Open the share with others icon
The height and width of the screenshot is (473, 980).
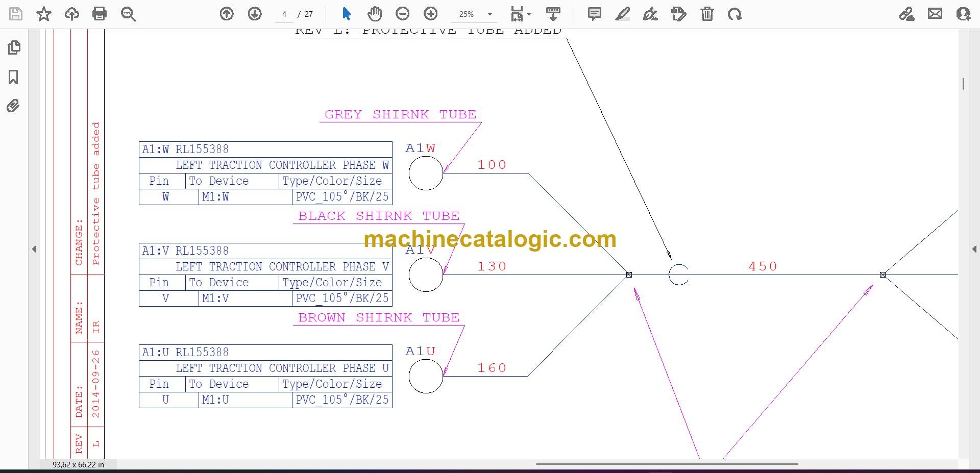pos(963,14)
